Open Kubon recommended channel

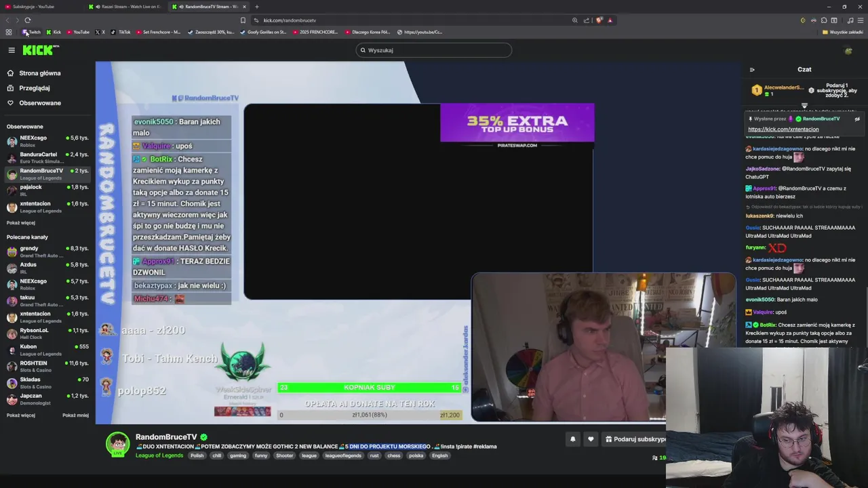tap(47, 350)
